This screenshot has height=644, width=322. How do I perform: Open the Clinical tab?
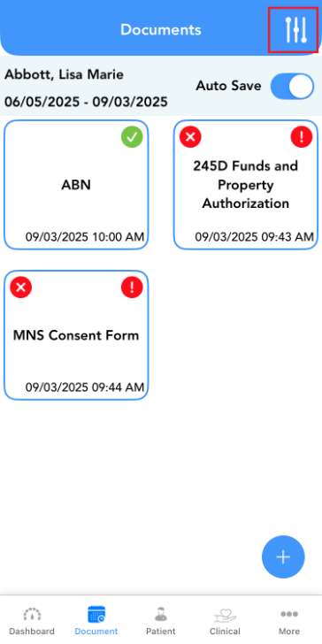pyautogui.click(x=225, y=621)
